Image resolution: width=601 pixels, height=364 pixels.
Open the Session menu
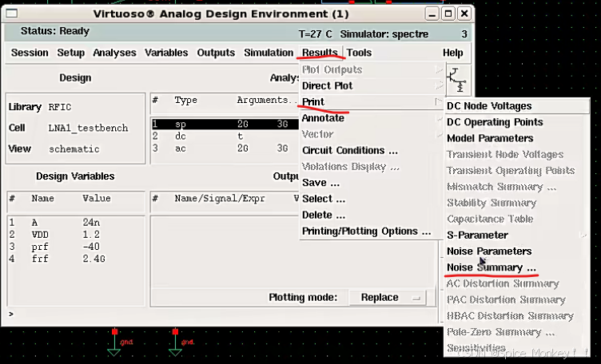coord(30,53)
